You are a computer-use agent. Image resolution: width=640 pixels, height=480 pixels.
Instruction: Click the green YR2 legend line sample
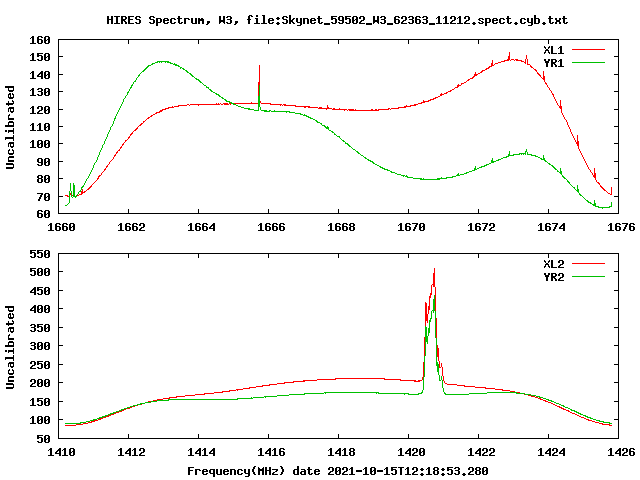point(588,277)
